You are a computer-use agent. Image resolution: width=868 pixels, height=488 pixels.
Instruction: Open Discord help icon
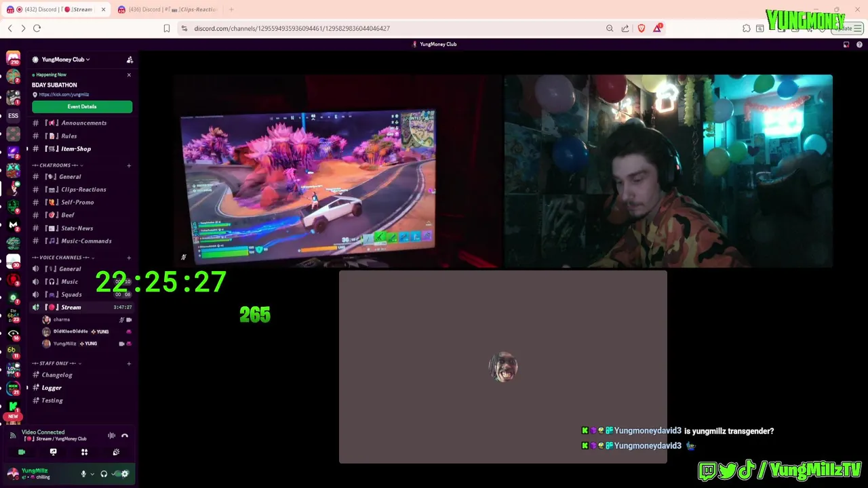[x=859, y=44]
